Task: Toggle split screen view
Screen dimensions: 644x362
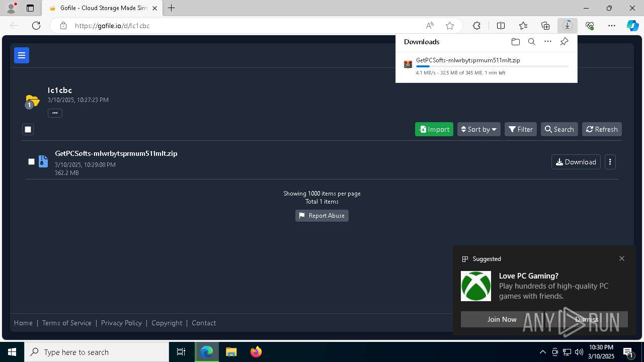Action: pyautogui.click(x=501, y=26)
